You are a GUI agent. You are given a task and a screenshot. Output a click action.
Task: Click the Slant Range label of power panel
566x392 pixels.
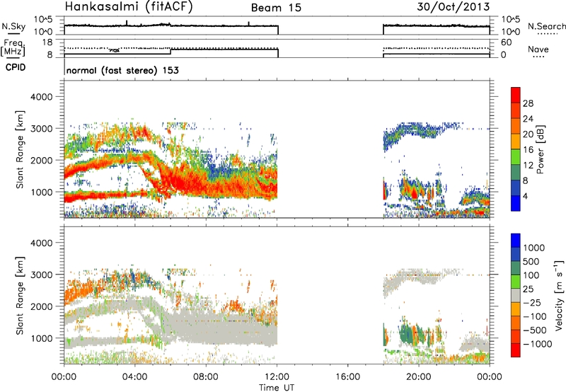point(20,149)
